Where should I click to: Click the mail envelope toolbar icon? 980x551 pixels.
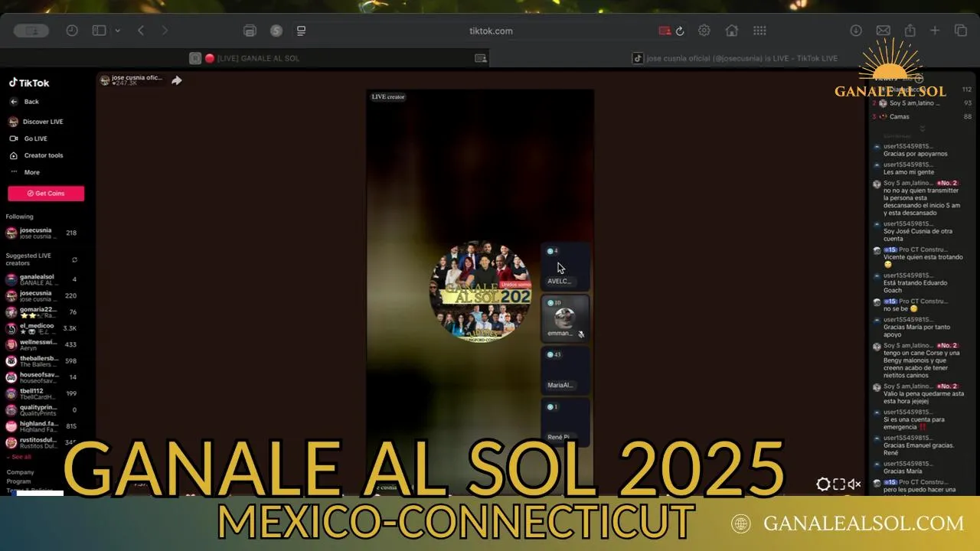tap(883, 31)
